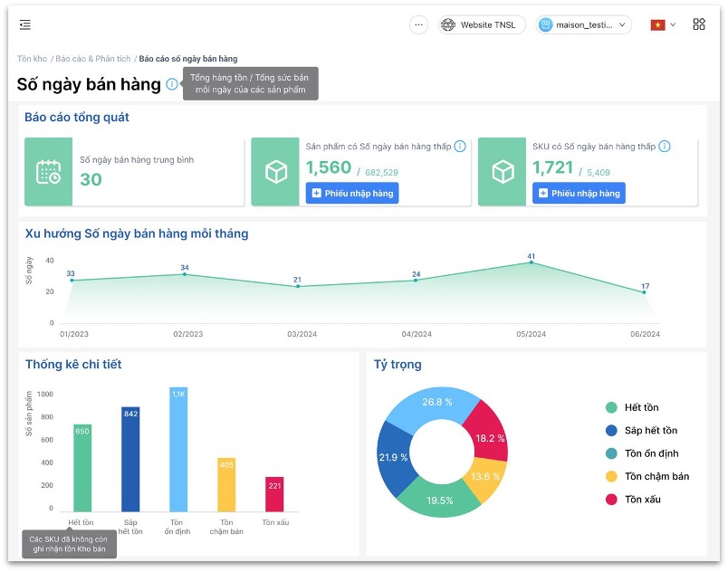
Task: Open the Vietnamese flag language dropdown
Action: coord(663,25)
